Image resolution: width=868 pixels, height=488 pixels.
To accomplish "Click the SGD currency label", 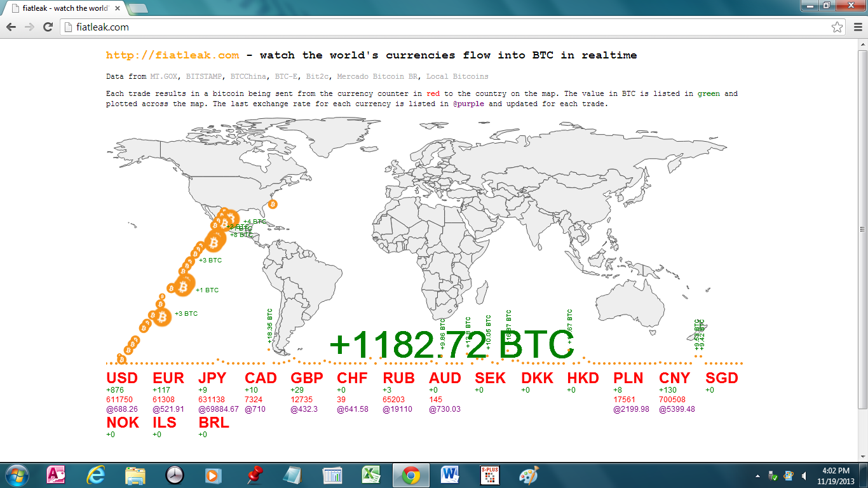I will point(722,378).
